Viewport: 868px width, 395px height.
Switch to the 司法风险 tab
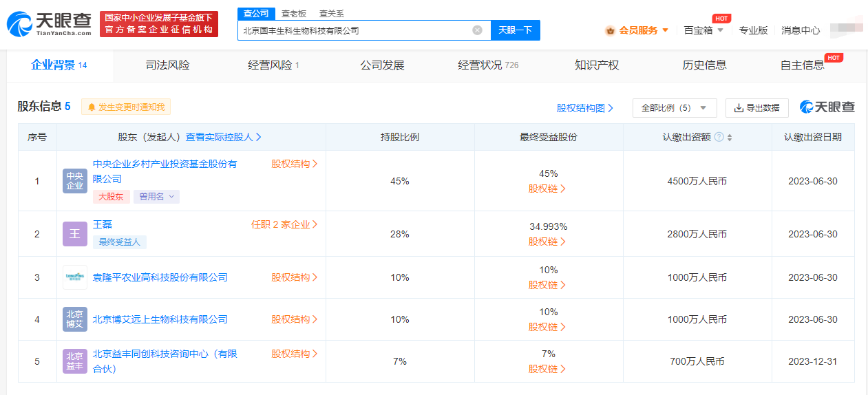tap(167, 65)
